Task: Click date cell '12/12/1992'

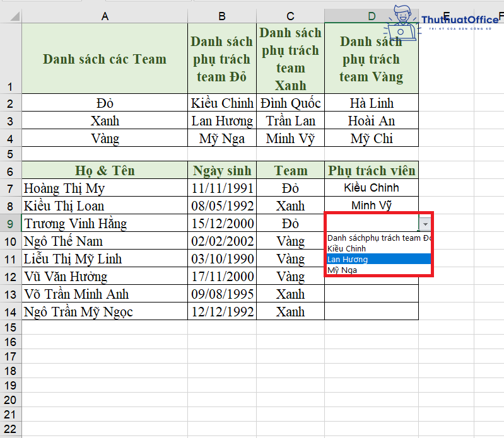Action: [222, 311]
